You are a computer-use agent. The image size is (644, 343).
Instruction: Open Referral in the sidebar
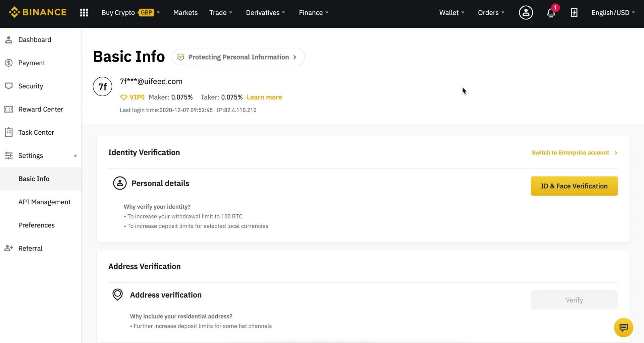click(41, 248)
